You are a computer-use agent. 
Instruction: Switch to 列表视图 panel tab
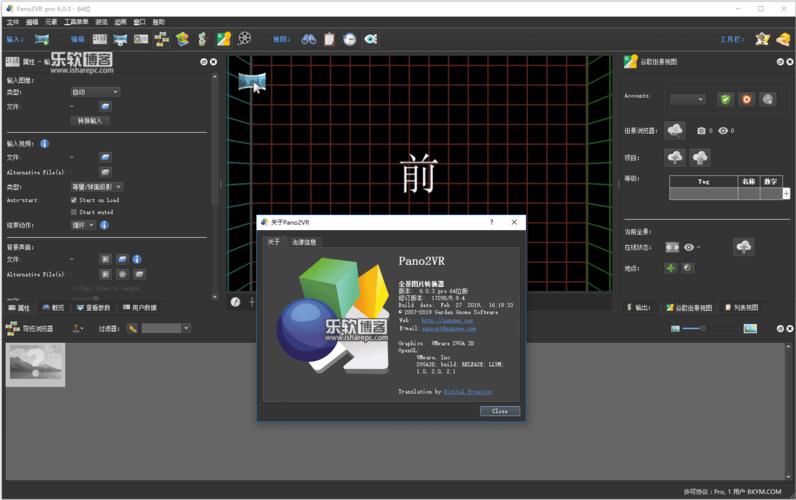click(741, 308)
